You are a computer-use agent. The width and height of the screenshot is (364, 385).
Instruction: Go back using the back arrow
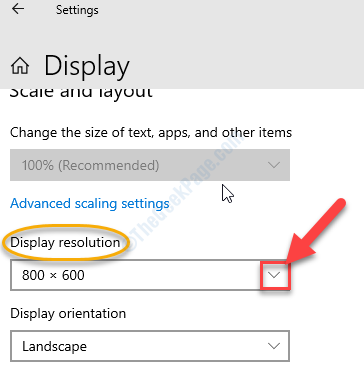tap(18, 9)
